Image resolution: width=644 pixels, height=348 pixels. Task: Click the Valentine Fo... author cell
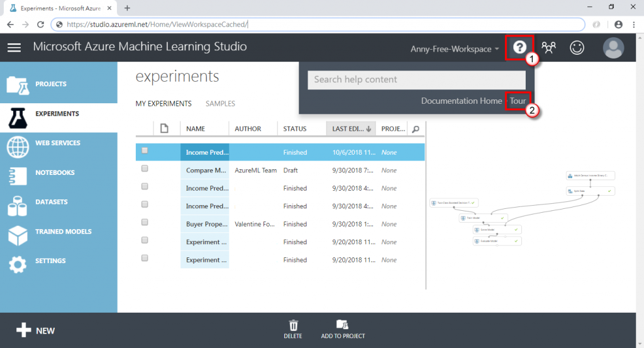[x=255, y=224]
